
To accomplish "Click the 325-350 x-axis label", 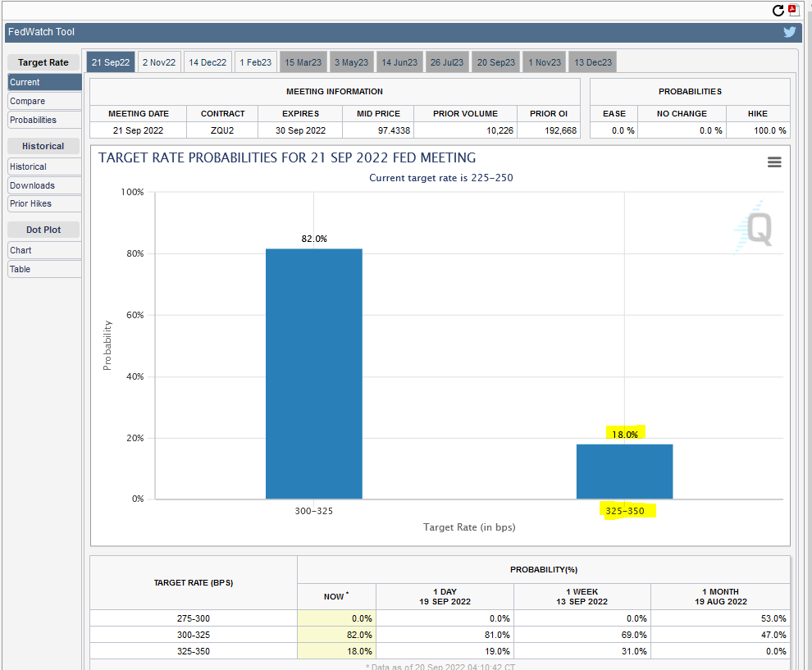I will point(624,511).
